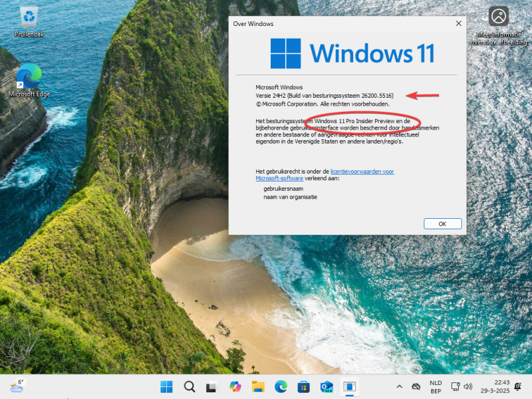Select the active winver app on the taskbar
Viewport: 532px width, 399px height.
[x=350, y=386]
